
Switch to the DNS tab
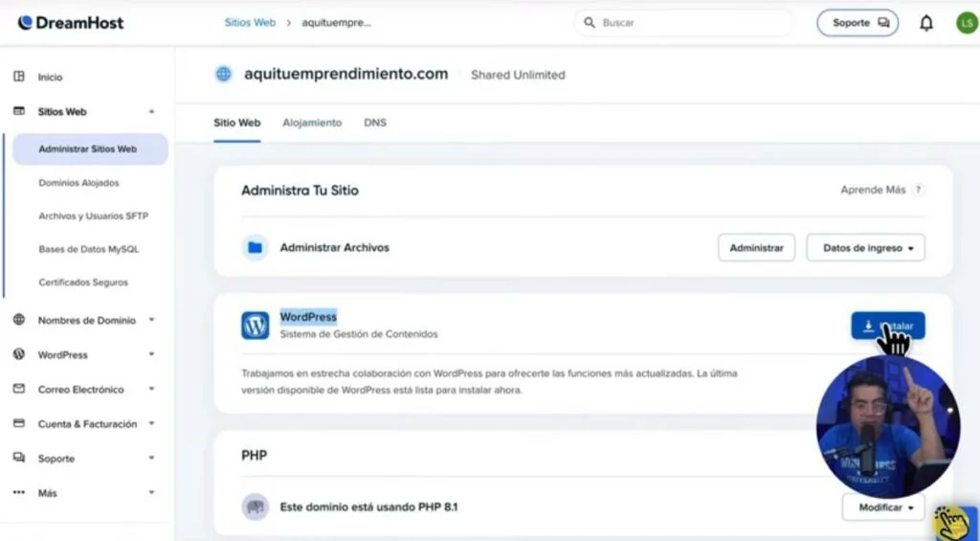[375, 123]
